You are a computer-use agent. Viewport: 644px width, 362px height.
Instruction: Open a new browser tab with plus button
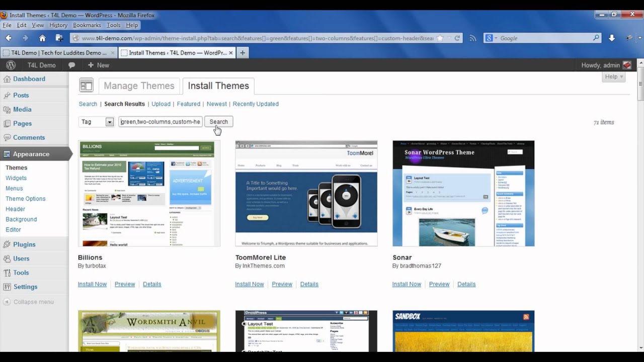[x=243, y=53]
